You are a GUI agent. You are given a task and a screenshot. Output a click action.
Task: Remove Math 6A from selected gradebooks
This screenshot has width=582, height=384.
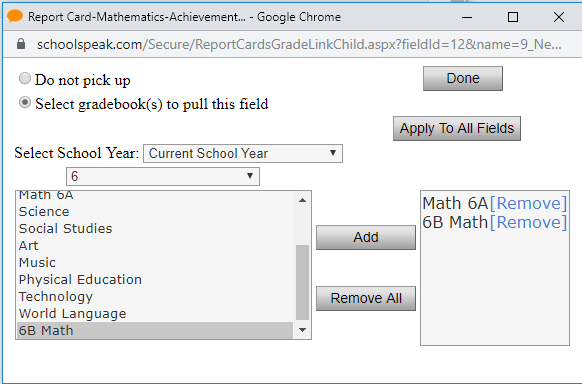pos(528,203)
